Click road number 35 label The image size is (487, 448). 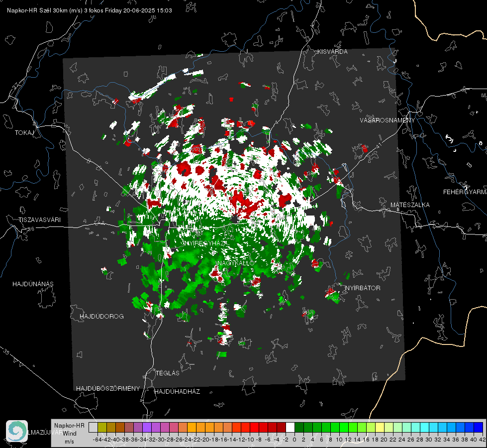click(6, 352)
